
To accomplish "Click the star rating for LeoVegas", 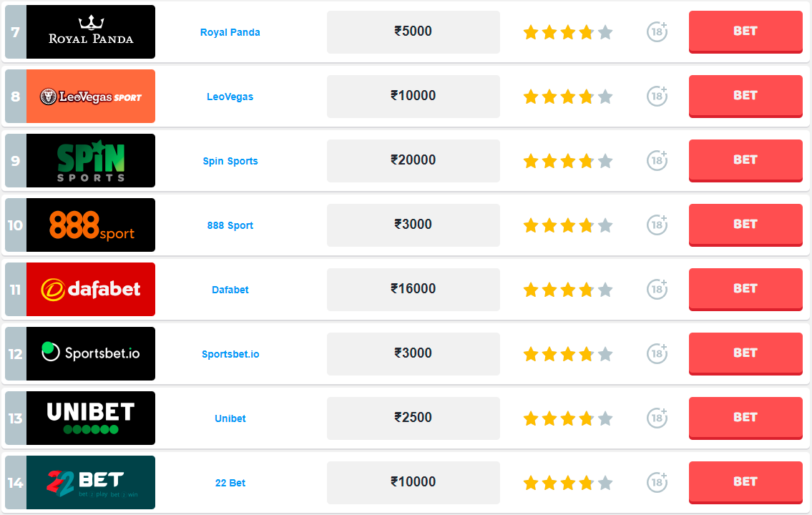I will click(568, 97).
